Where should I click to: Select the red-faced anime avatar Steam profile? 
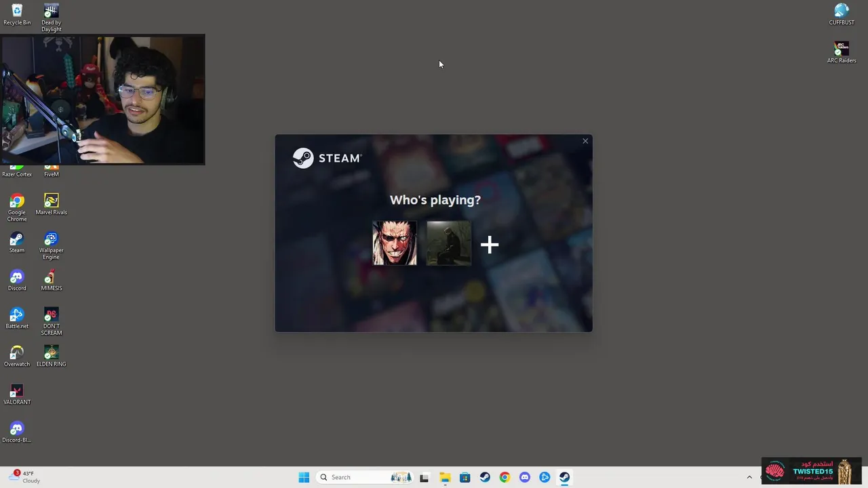[395, 243]
